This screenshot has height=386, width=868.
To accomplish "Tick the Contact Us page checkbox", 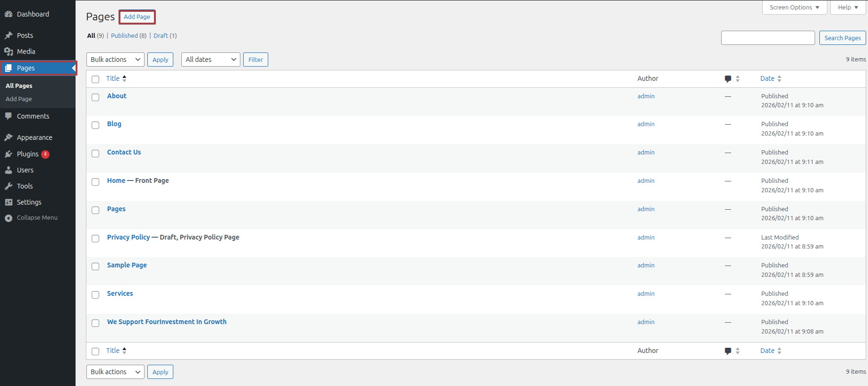I will [x=95, y=154].
